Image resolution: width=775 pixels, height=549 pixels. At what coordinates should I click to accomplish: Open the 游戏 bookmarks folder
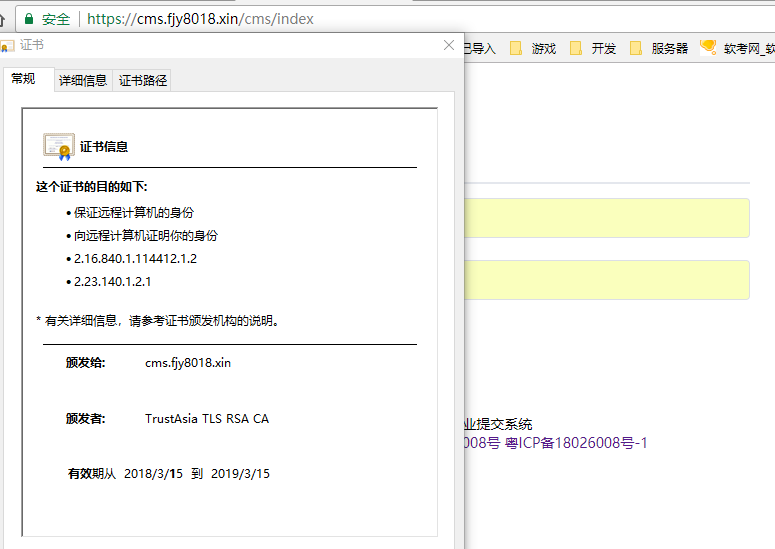coord(543,48)
